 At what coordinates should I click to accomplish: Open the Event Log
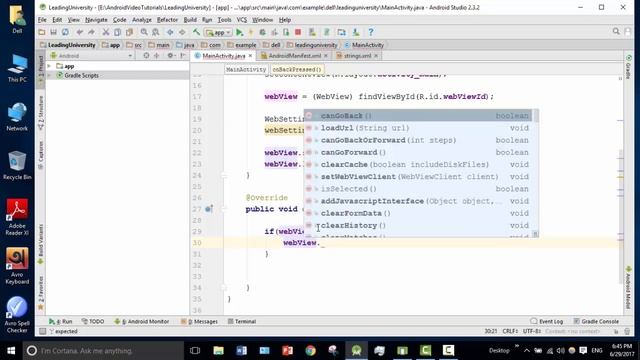point(547,322)
